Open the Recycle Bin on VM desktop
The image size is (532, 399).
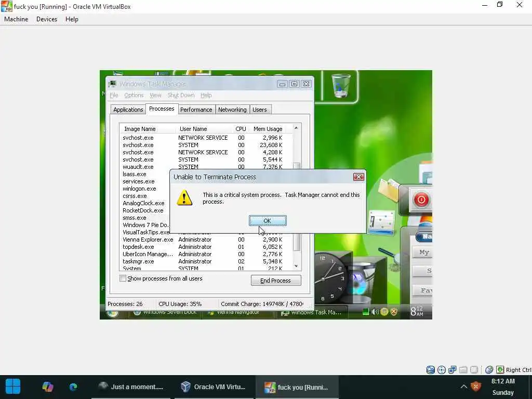(340, 86)
